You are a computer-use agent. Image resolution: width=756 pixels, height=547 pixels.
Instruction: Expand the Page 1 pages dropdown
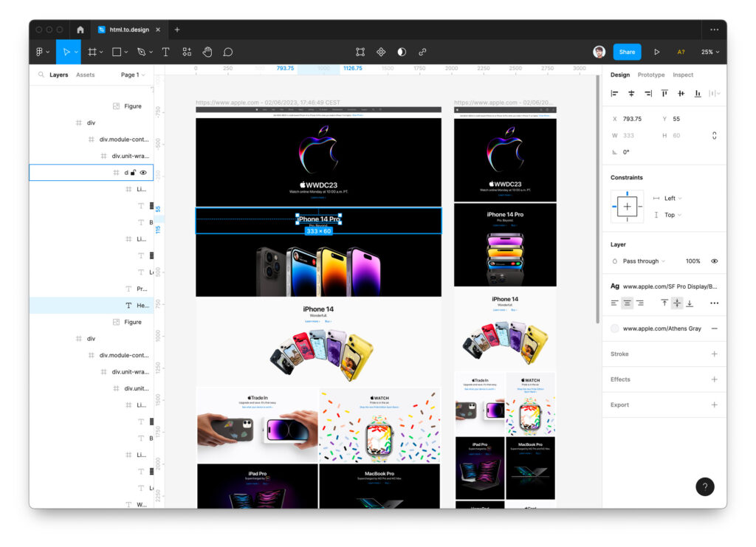pyautogui.click(x=133, y=75)
